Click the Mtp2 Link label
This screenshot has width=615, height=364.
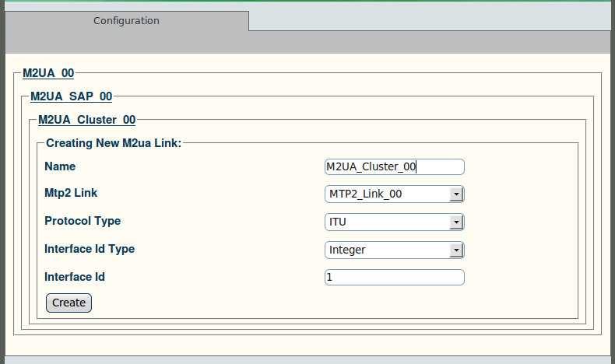(71, 193)
